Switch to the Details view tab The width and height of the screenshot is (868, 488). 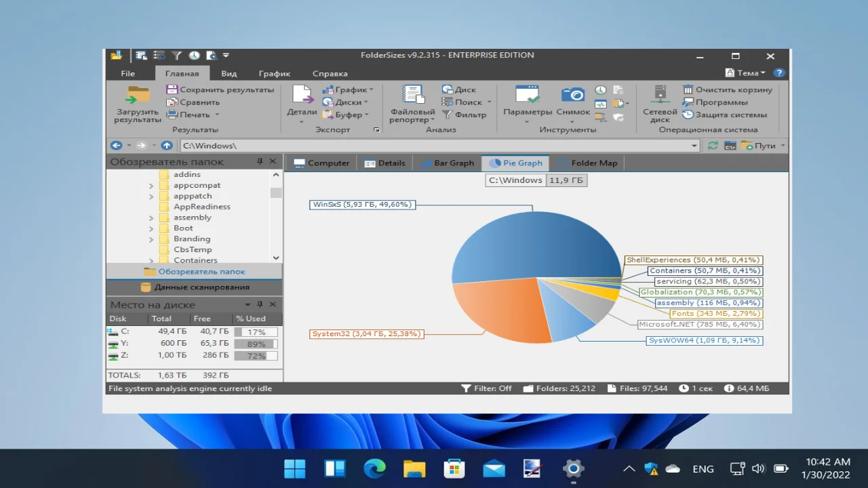pos(384,163)
